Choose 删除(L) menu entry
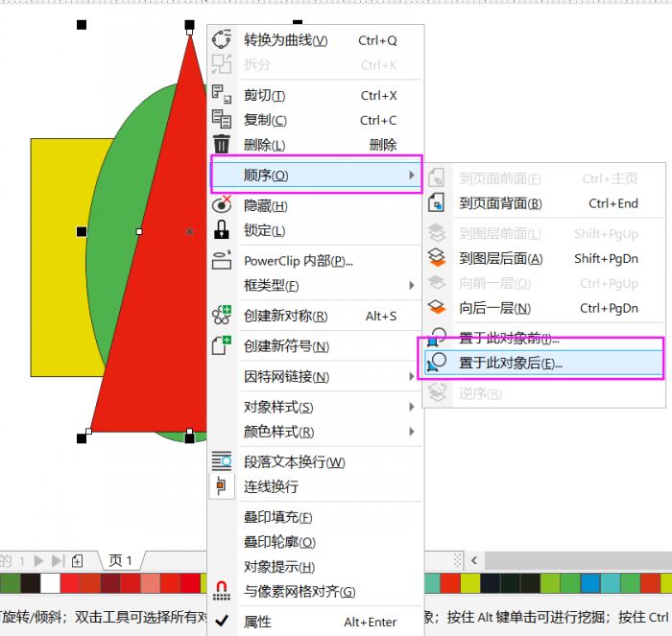Viewport: 672px width, 636px height. [x=316, y=145]
